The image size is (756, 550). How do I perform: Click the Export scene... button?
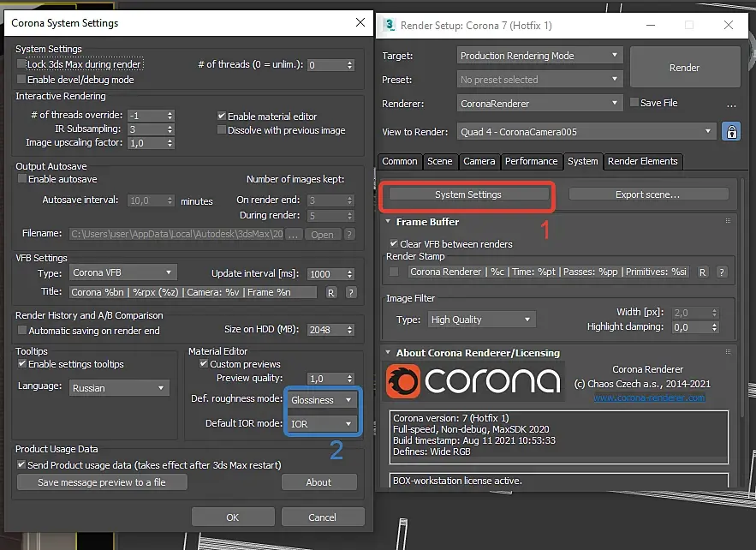coord(647,194)
